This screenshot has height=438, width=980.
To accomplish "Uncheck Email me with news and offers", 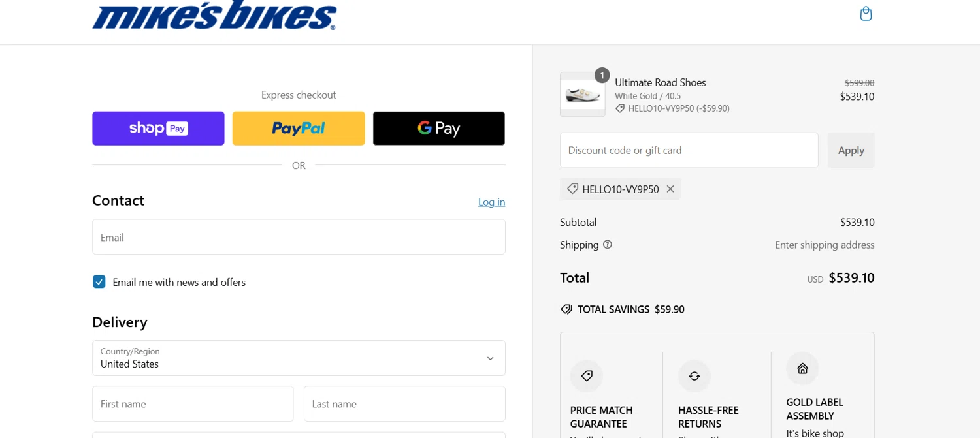I will [99, 282].
